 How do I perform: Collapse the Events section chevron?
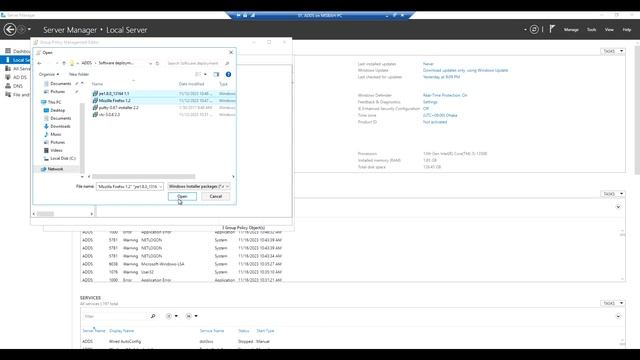pos(618,207)
